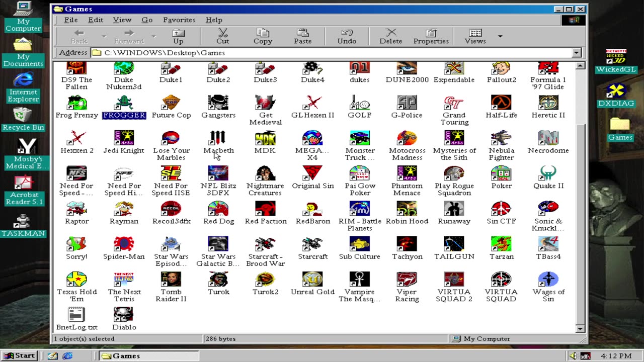Select the Recycle Bin desktop icon

pos(23,119)
